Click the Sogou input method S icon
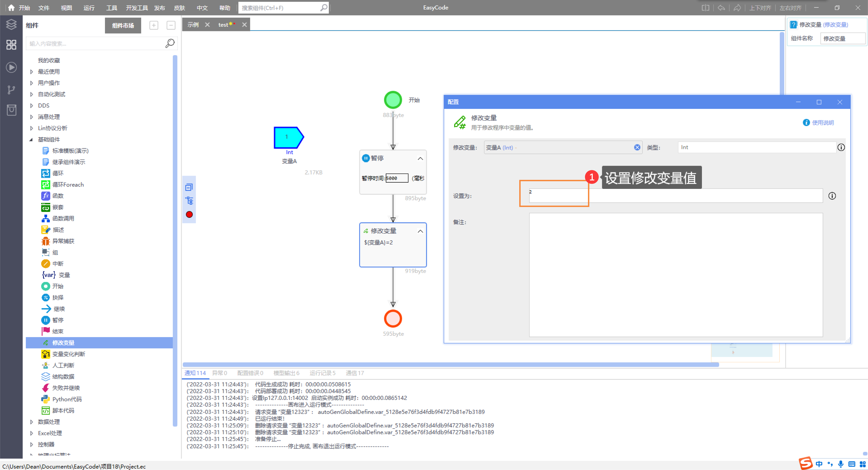 click(806, 463)
